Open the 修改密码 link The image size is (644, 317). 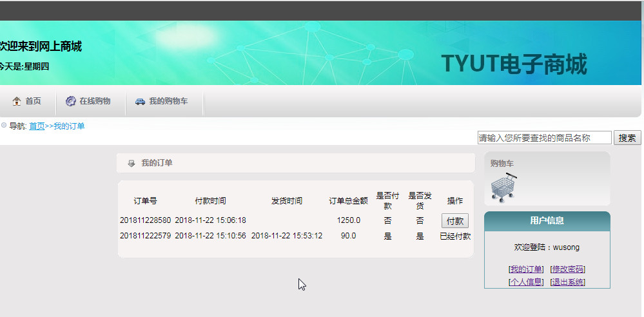tap(567, 269)
